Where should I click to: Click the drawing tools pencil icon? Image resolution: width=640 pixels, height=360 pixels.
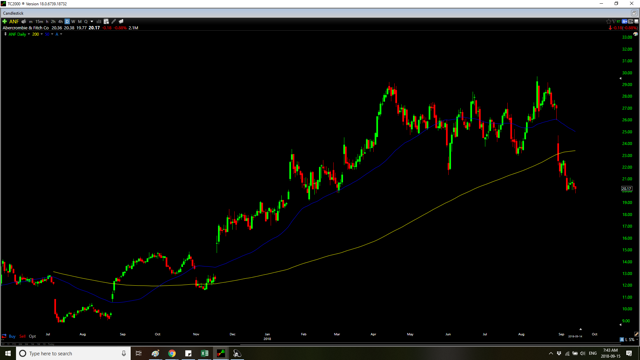point(114,21)
